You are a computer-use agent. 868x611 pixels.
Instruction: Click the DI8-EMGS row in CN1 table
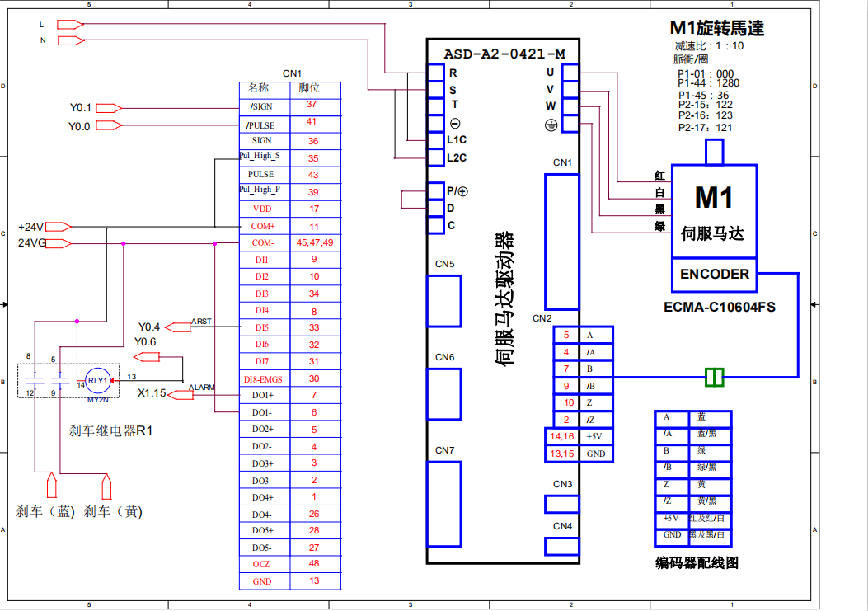coord(261,378)
